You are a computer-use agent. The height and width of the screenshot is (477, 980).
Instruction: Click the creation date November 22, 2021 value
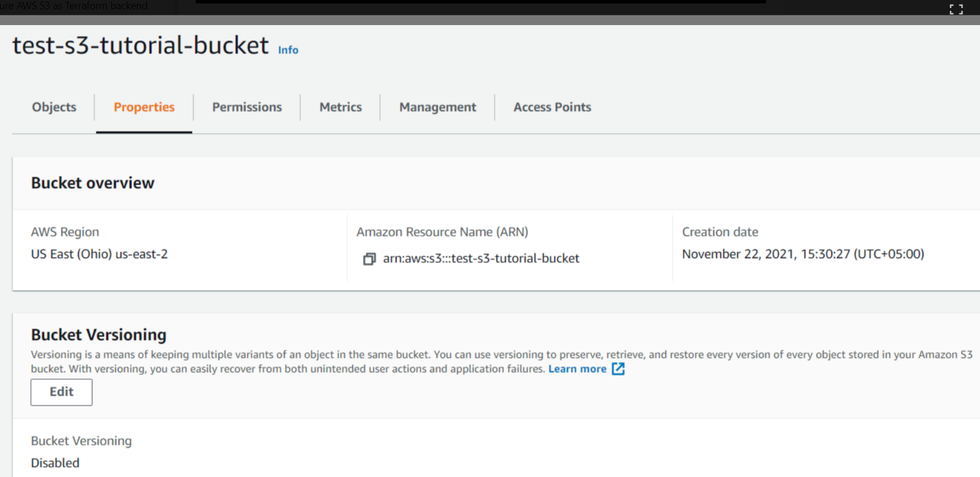[x=803, y=254]
